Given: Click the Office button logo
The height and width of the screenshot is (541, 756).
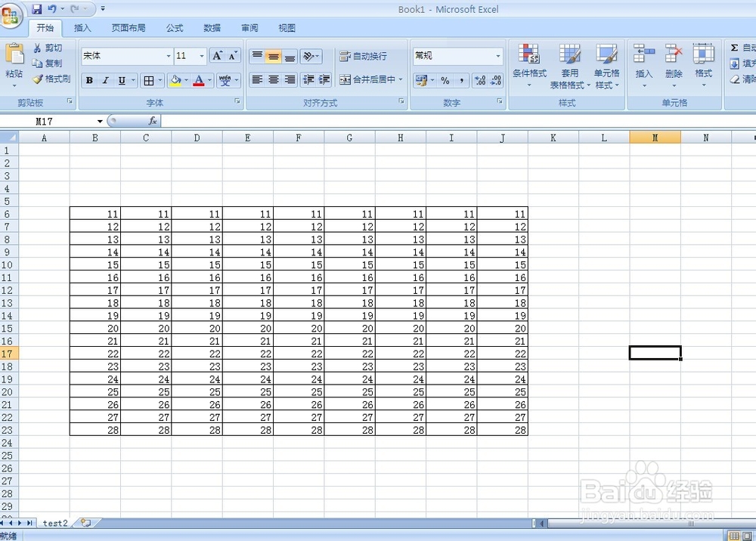Looking at the screenshot, I should pyautogui.click(x=11, y=15).
